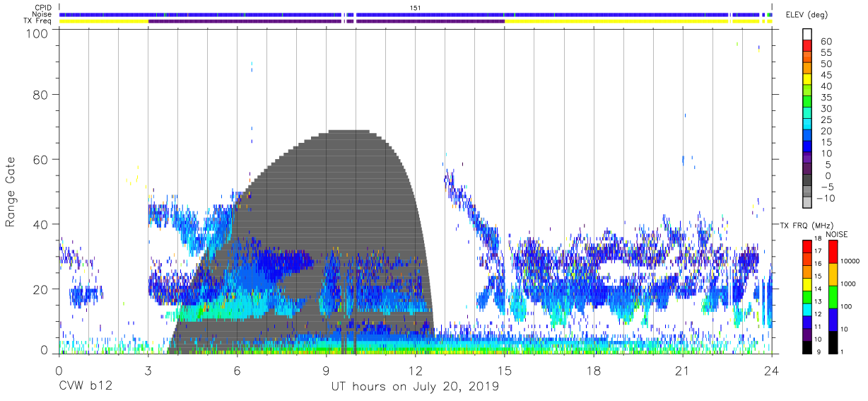
Task: Click the x-axis tick label 9
Action: (326, 371)
